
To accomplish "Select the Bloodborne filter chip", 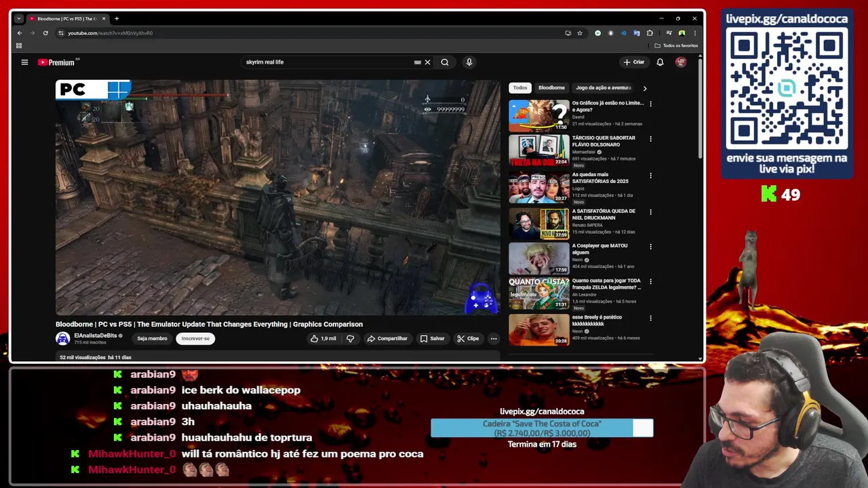I will click(551, 87).
